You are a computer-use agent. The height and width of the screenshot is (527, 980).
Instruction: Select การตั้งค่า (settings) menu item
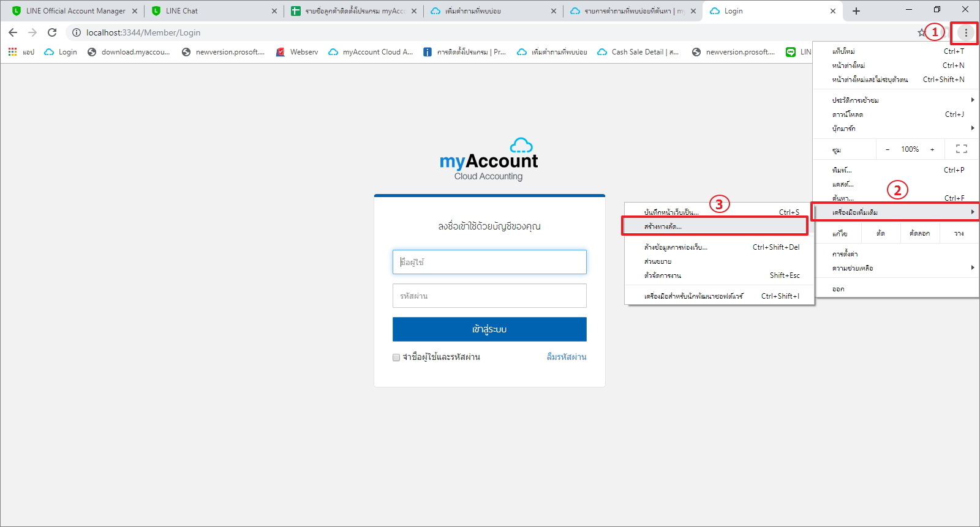pyautogui.click(x=896, y=254)
